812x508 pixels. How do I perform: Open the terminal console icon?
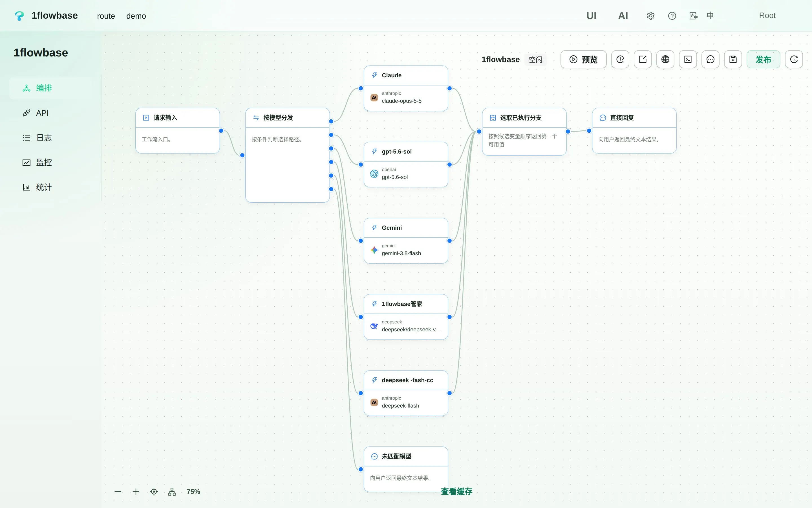tap(688, 60)
